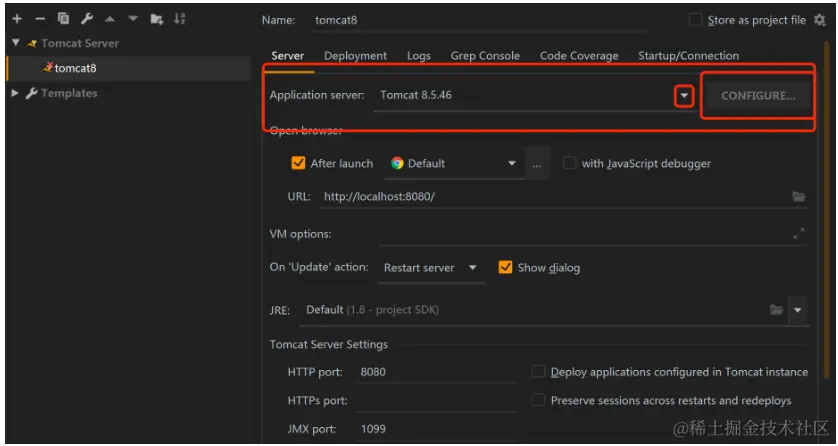
Task: Switch to the Deployment tab
Action: [355, 56]
